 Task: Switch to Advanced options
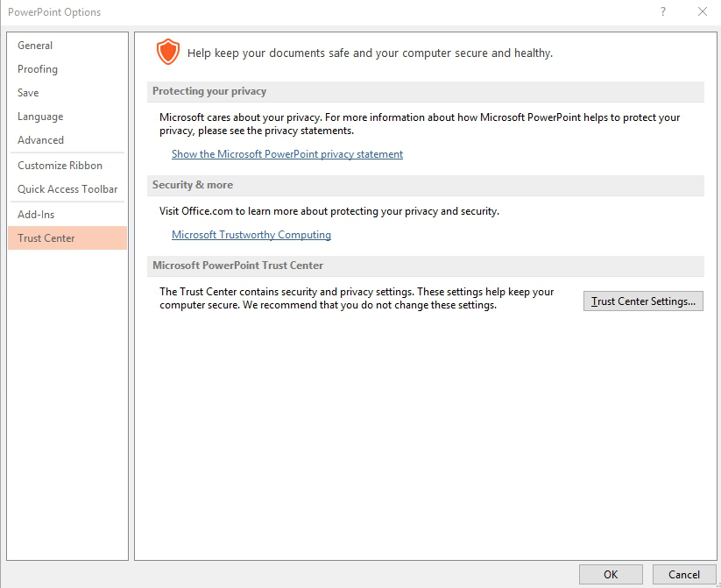(67, 140)
